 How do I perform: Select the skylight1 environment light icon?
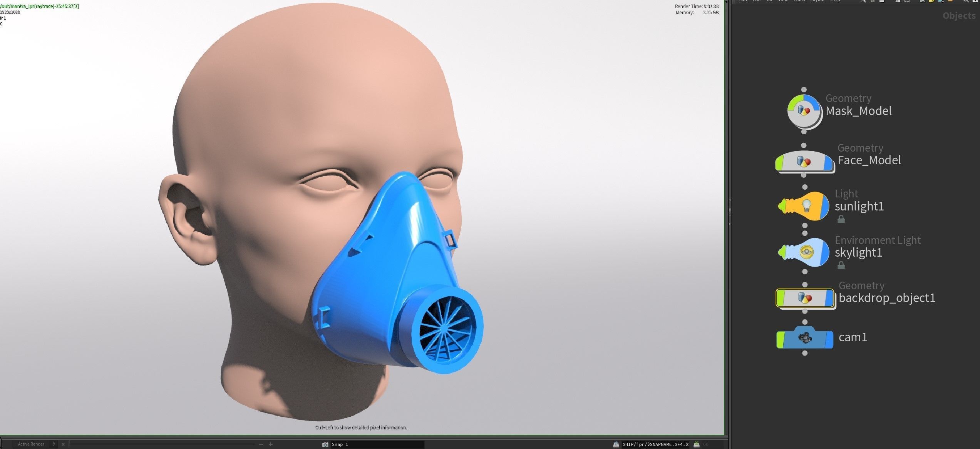click(x=807, y=253)
